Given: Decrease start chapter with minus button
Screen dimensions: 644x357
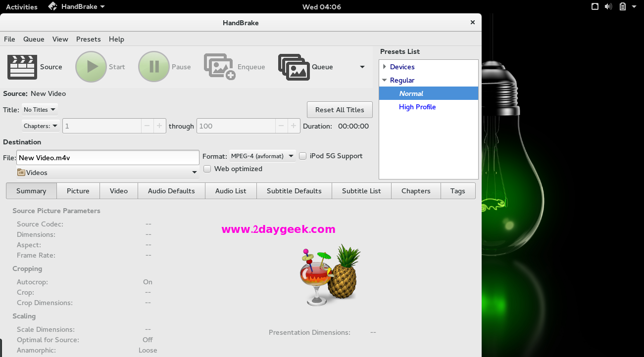Looking at the screenshot, I should (147, 126).
